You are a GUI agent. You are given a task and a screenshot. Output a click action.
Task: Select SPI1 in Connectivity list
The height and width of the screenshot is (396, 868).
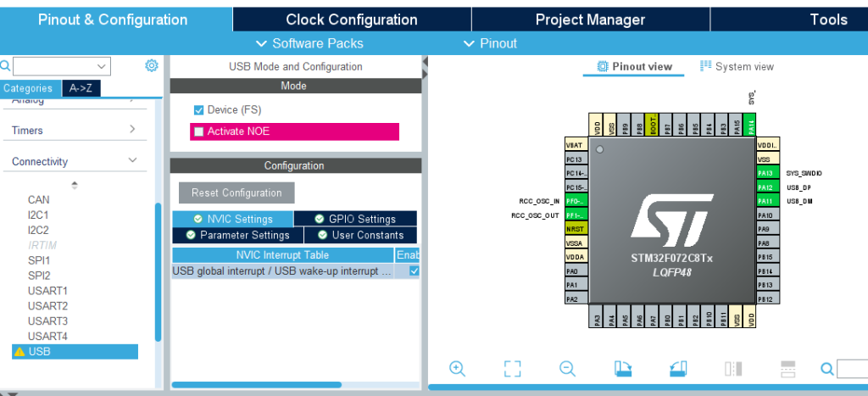coord(39,260)
